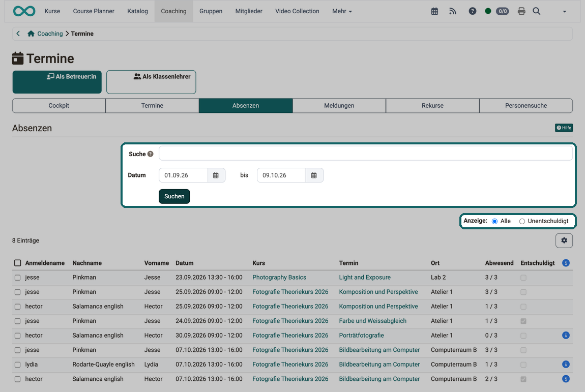Show info for lydia Rodarte-Quayle row
585x392 pixels.
pyautogui.click(x=566, y=365)
